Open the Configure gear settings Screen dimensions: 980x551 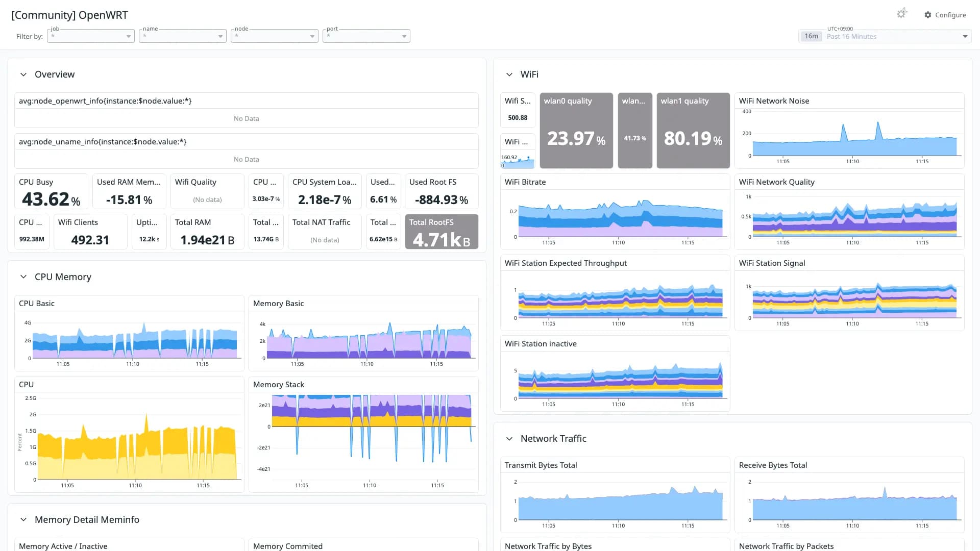tap(928, 15)
